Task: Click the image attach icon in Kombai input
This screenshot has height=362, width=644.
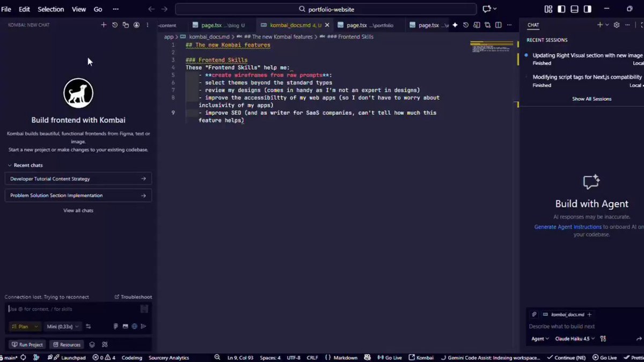Action: pos(125,326)
